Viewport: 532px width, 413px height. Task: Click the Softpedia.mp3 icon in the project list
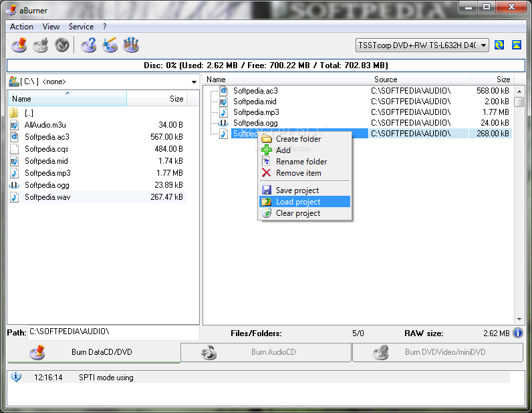point(223,112)
